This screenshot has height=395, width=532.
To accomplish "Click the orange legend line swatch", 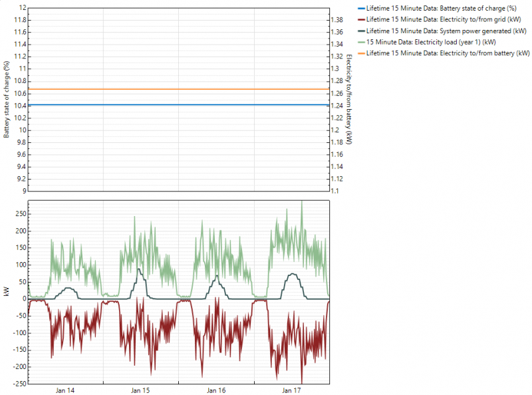I will (357, 53).
